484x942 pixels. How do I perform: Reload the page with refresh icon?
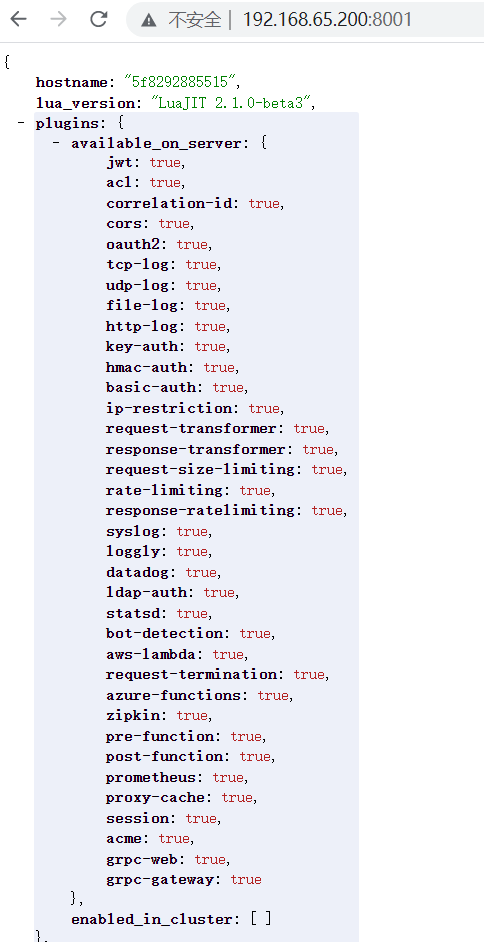98,19
